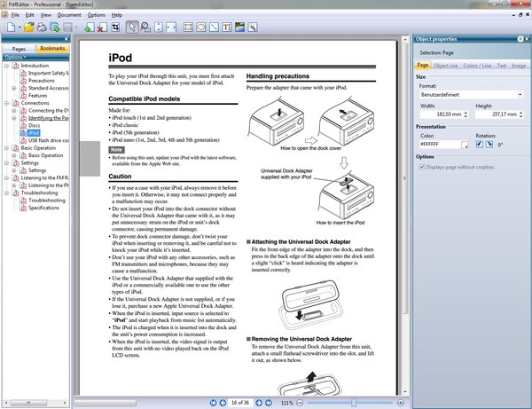Click the Delete page red X icon
The height and width of the screenshot is (409, 532).
tap(102, 28)
